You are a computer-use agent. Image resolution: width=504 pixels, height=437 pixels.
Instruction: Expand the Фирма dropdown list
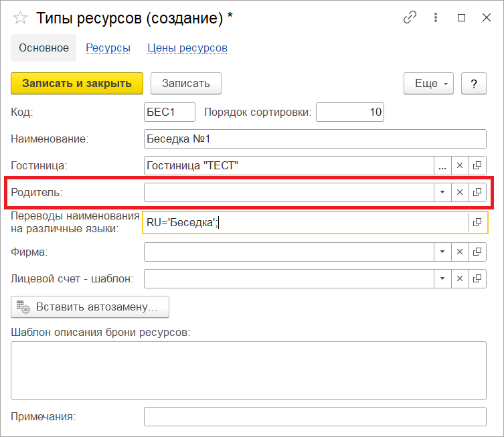pyautogui.click(x=442, y=252)
